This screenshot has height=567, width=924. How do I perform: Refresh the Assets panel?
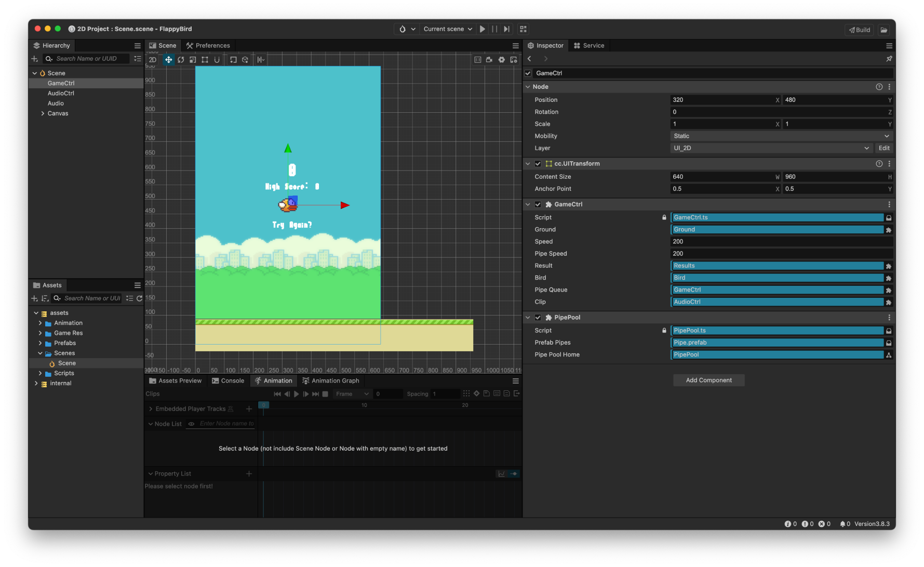point(139,298)
